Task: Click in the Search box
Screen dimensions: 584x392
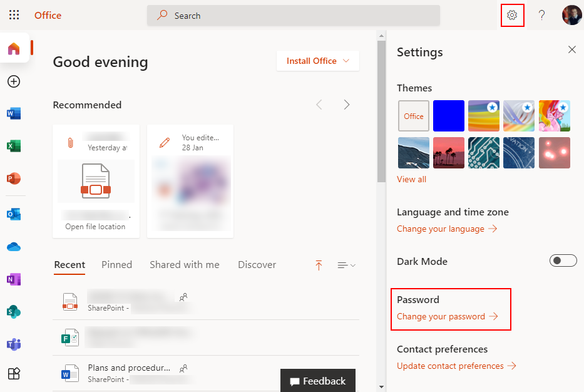Action: click(294, 15)
